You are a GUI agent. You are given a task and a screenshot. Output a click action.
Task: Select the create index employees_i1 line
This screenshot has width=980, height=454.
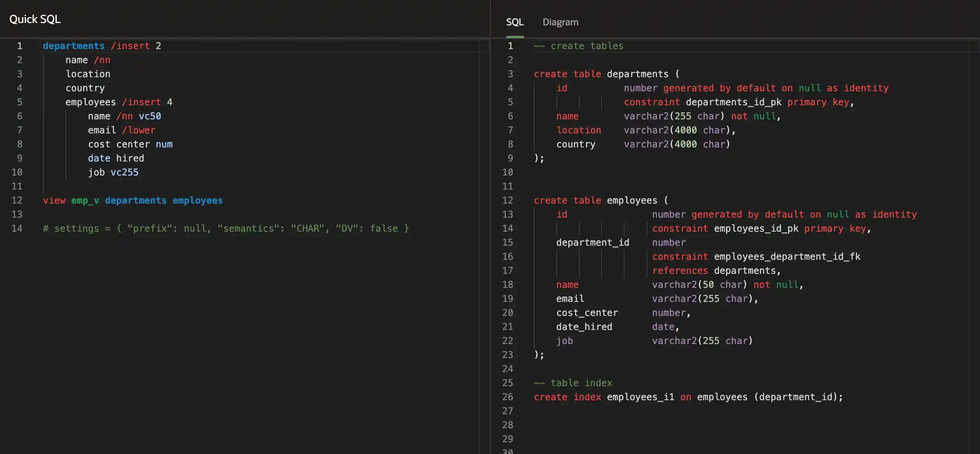688,397
